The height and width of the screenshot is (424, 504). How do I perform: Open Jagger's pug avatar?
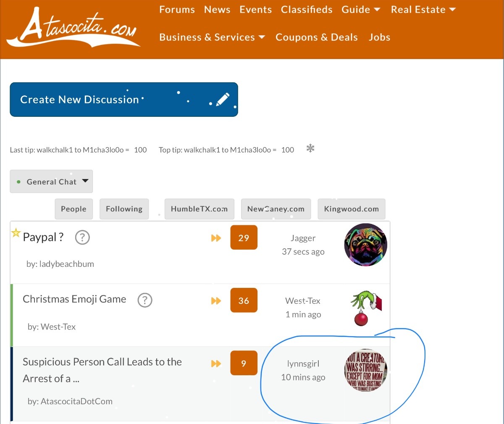pyautogui.click(x=365, y=245)
